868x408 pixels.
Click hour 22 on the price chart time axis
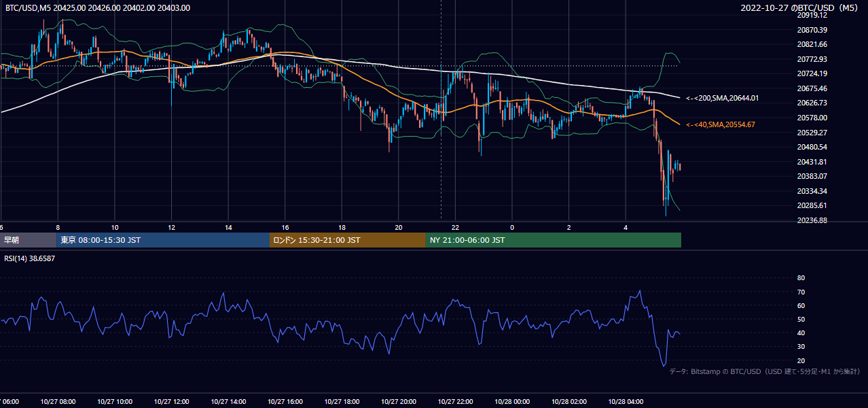[x=456, y=227]
